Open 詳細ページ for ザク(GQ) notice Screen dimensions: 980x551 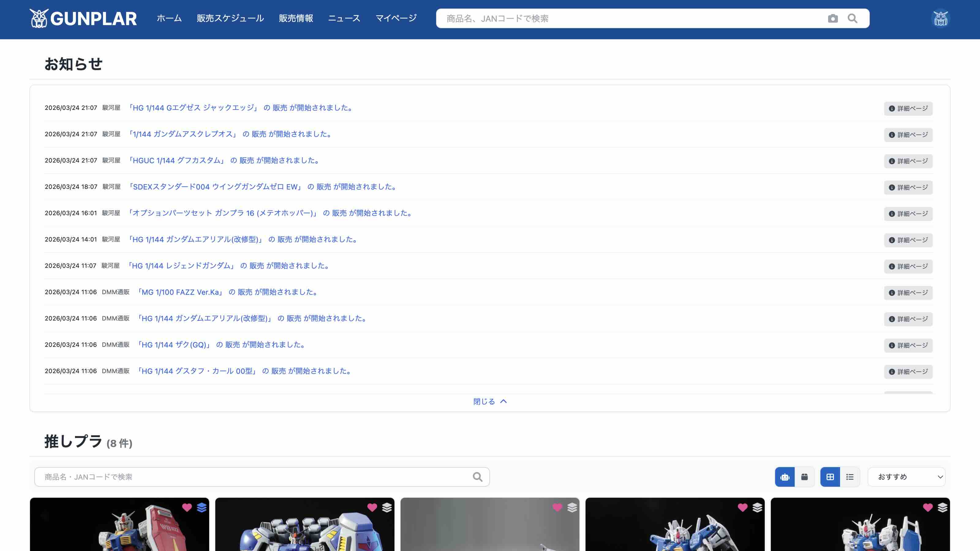(908, 345)
